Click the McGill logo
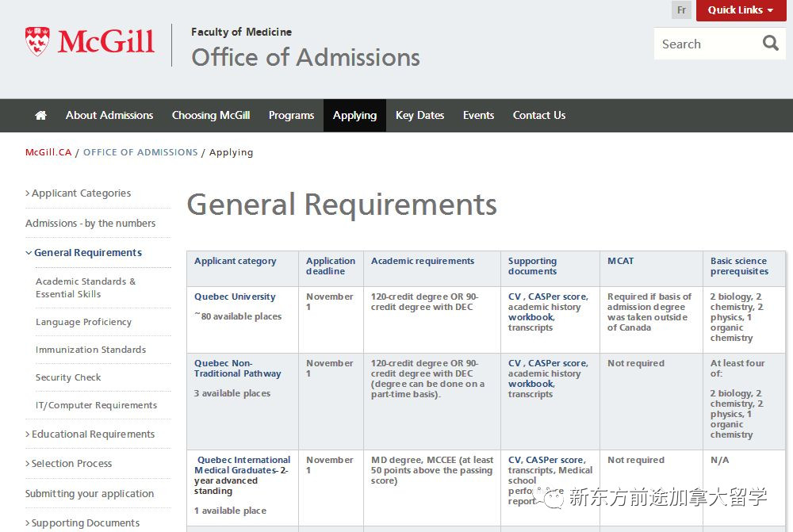The image size is (793, 532). pyautogui.click(x=90, y=41)
